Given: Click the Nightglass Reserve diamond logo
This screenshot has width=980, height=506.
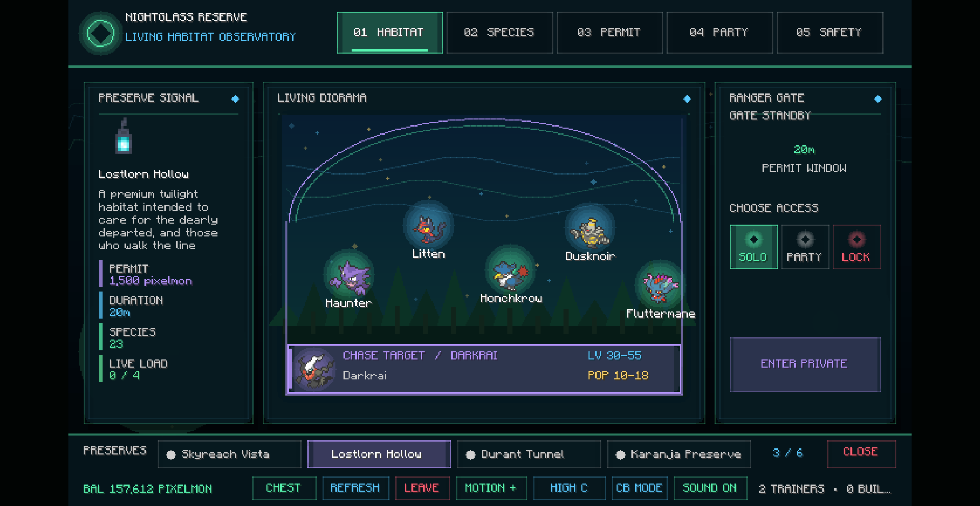Looking at the screenshot, I should click(101, 34).
